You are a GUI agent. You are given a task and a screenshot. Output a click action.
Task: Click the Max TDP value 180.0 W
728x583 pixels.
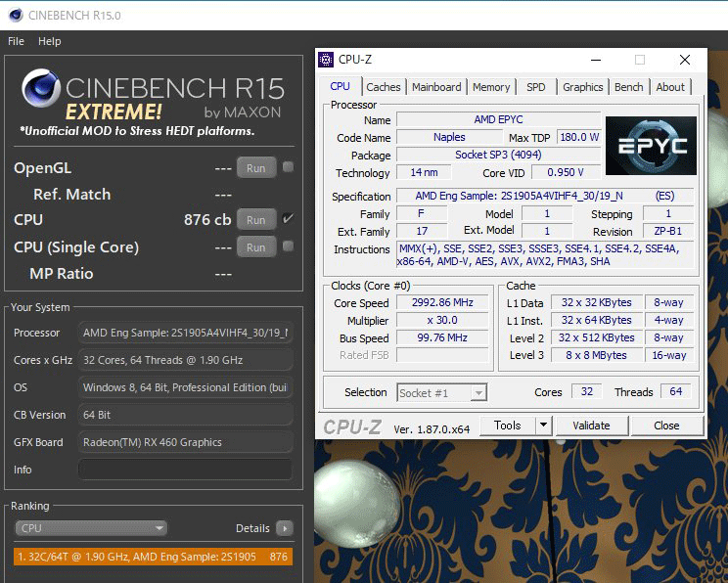click(579, 137)
